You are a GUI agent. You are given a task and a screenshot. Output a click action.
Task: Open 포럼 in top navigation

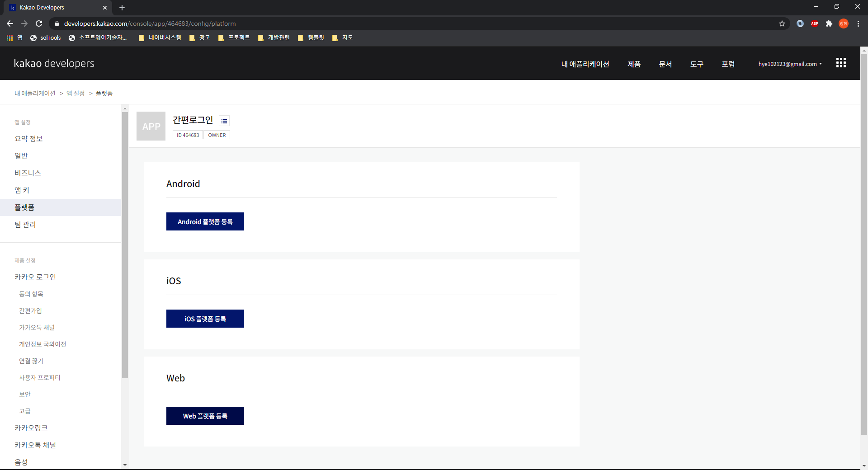(x=728, y=64)
